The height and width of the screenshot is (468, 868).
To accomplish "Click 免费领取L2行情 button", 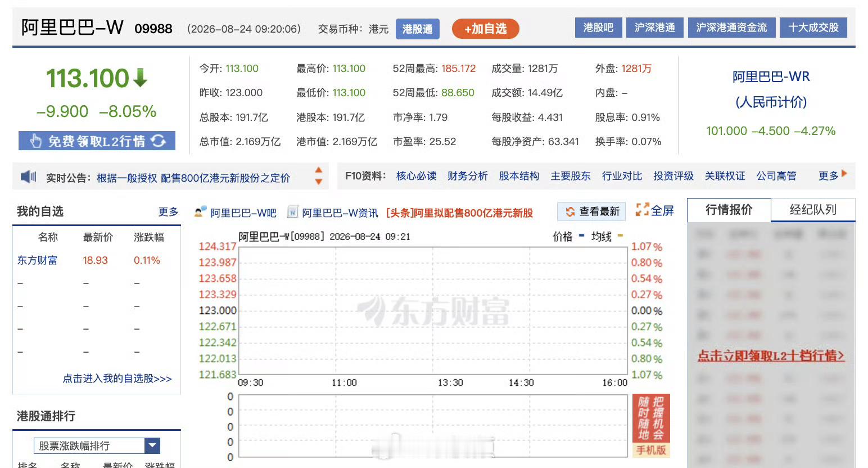I will [97, 141].
